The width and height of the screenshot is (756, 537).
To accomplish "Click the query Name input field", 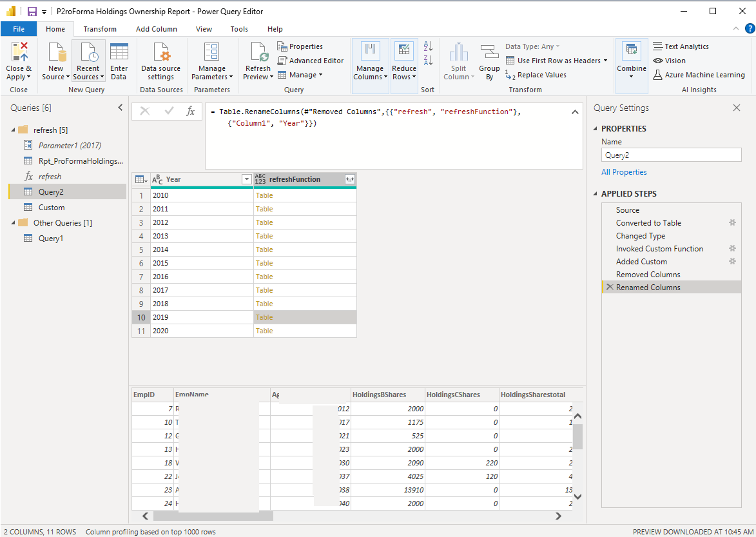I will click(x=671, y=155).
